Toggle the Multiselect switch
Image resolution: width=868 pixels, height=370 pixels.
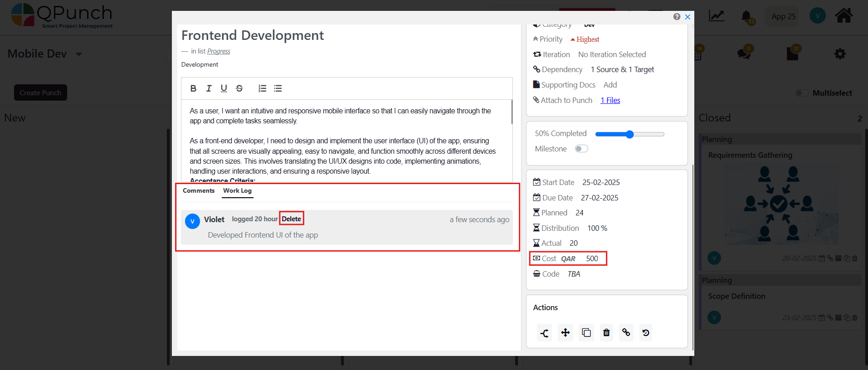pos(802,93)
